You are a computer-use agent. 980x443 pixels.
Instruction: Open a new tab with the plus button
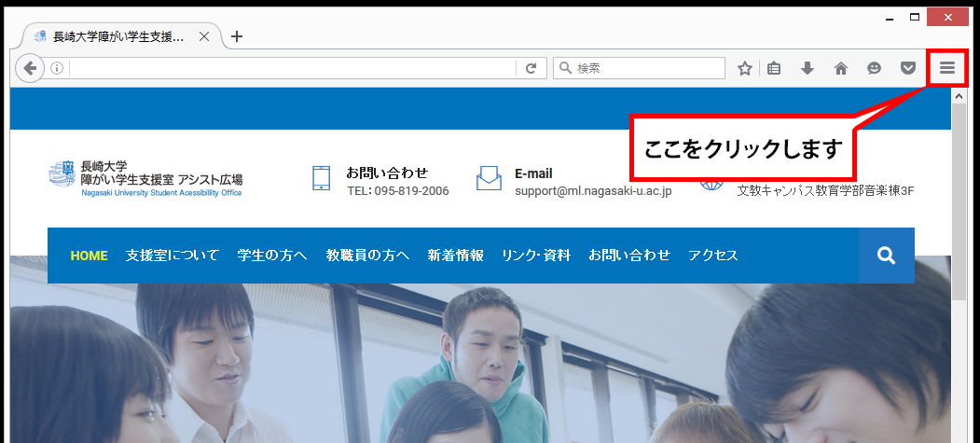pyautogui.click(x=236, y=36)
